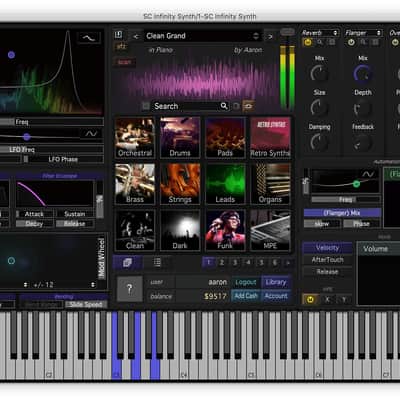Click the next-page arrow after page 6
400x400 pixels.
(x=288, y=263)
